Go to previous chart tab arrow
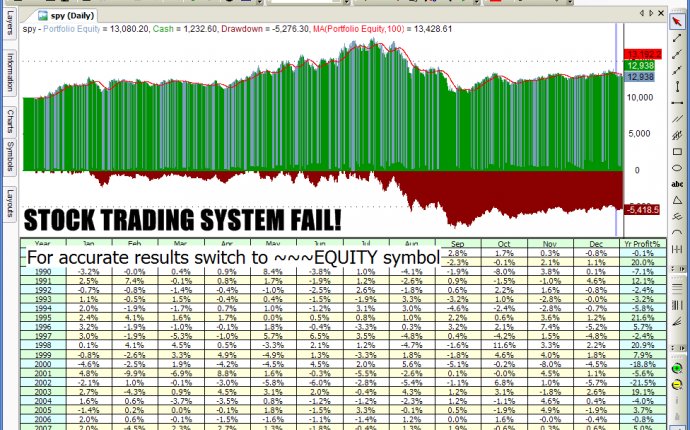 (642, 13)
